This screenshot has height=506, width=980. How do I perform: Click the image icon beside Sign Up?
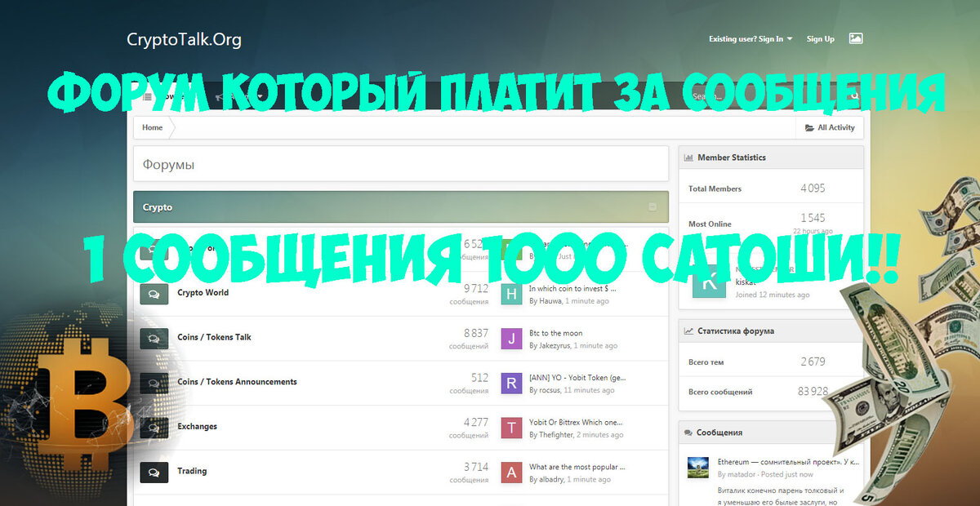(x=856, y=38)
